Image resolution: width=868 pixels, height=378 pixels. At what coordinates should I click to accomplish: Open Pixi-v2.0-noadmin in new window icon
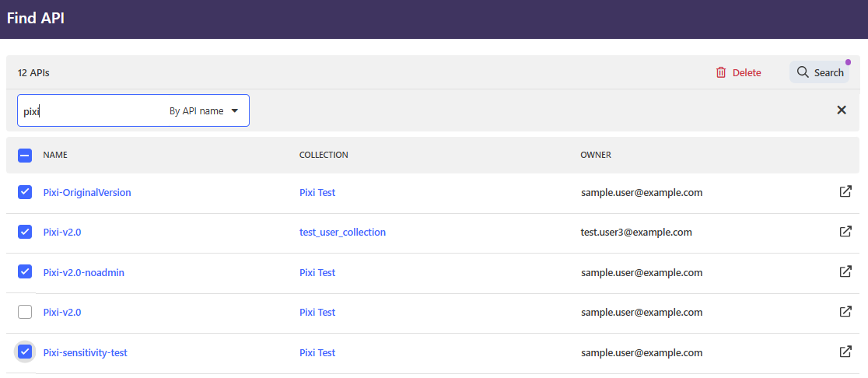point(845,272)
